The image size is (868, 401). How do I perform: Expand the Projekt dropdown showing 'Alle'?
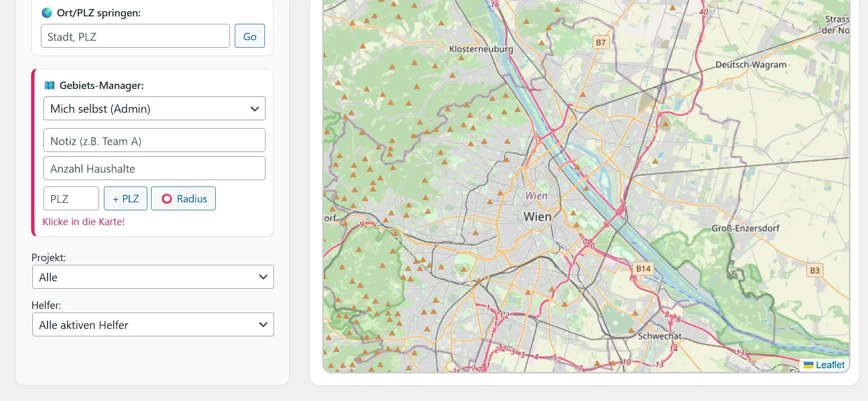[x=153, y=277]
